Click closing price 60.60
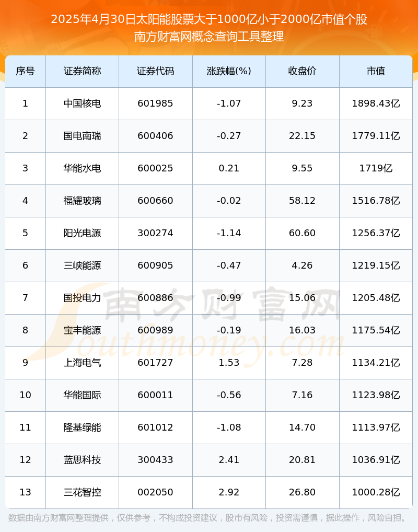This screenshot has height=532, width=418. [x=303, y=233]
